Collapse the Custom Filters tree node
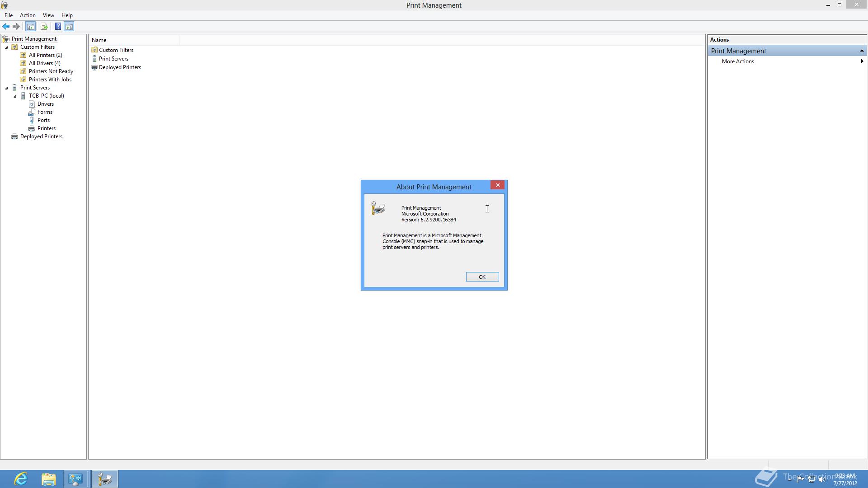Image resolution: width=868 pixels, height=488 pixels. pos(7,47)
